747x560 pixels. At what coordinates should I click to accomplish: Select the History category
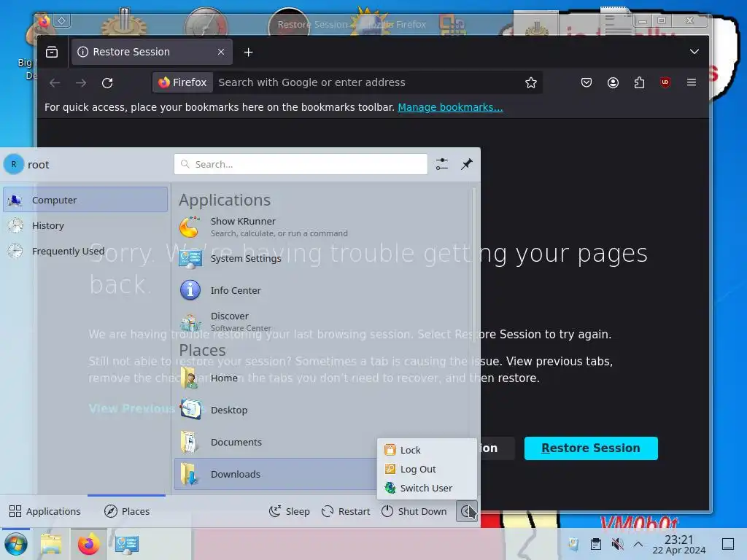pos(86,225)
